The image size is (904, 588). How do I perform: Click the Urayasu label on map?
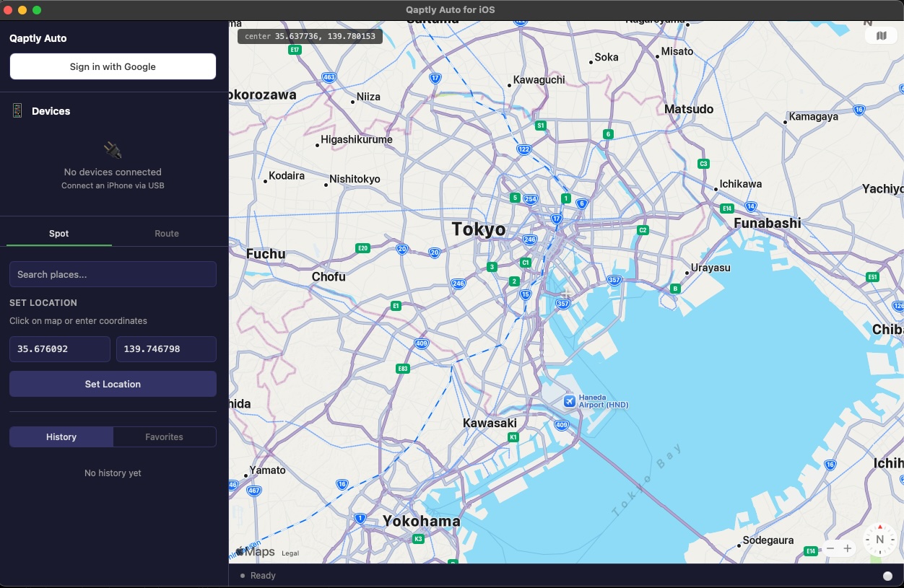coord(710,268)
